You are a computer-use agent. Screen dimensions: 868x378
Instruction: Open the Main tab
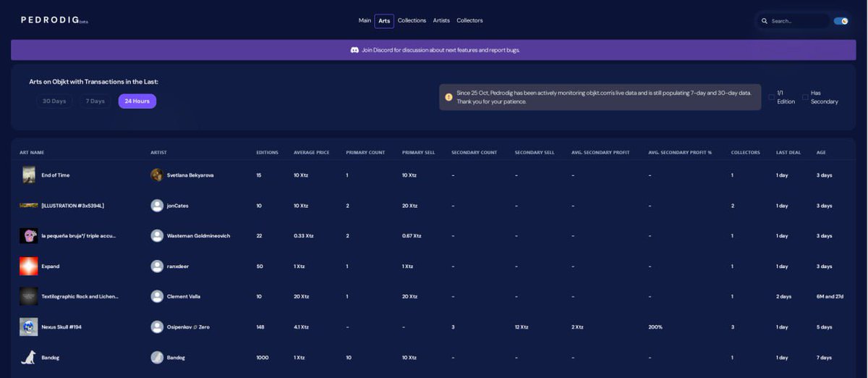pos(365,20)
